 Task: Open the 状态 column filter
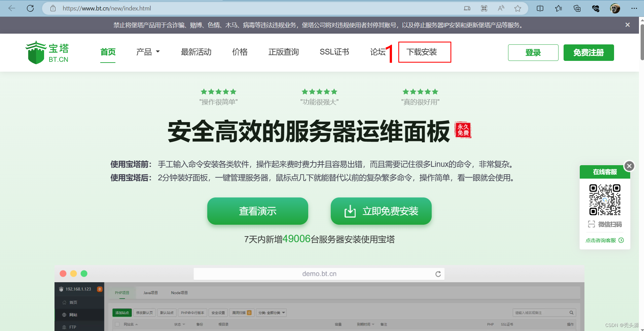[180, 324]
